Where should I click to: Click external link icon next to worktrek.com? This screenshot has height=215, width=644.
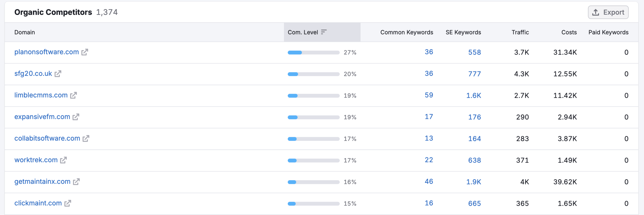[x=63, y=160]
